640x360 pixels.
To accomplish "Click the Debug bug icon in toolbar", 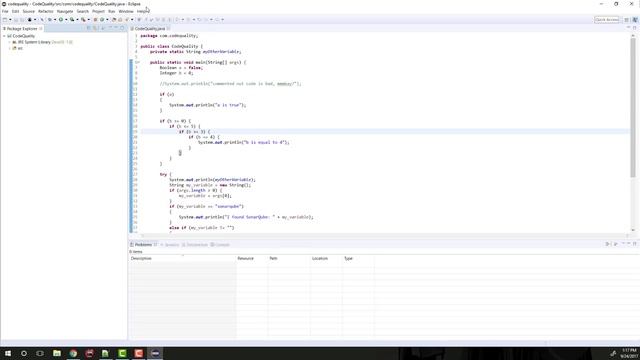I will click(50, 20).
